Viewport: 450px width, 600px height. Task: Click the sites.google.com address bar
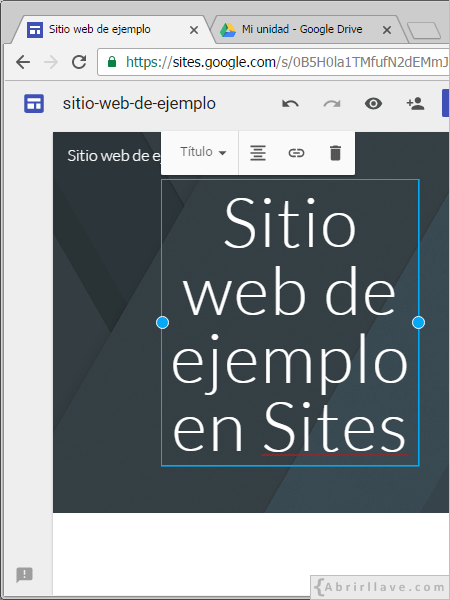click(x=274, y=62)
